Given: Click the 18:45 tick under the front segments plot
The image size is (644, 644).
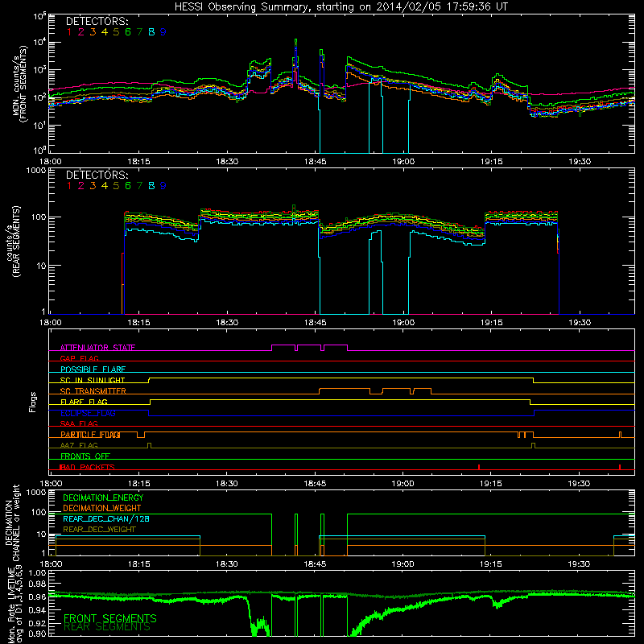Looking at the screenshot, I should (x=315, y=162).
